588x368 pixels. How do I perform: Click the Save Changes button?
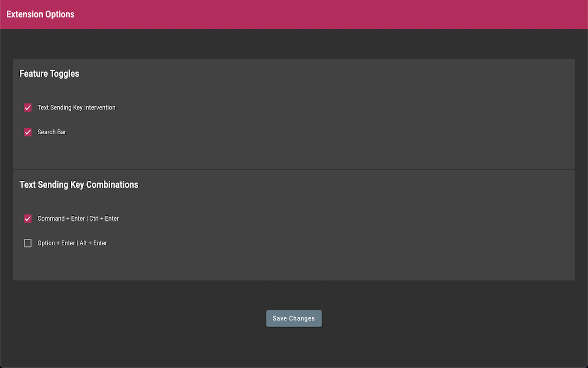pyautogui.click(x=294, y=318)
